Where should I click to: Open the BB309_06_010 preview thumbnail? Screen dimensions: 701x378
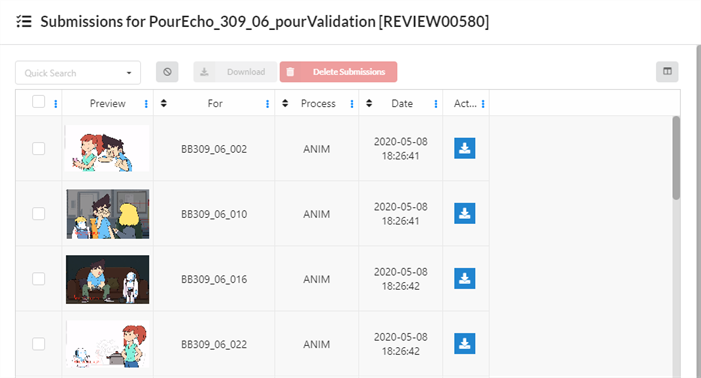(108, 214)
